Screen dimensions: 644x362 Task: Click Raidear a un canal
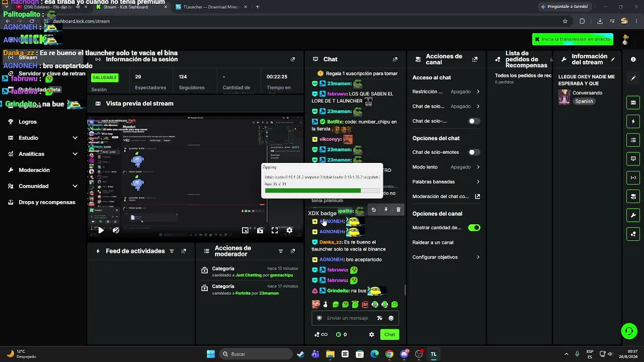pos(433,242)
